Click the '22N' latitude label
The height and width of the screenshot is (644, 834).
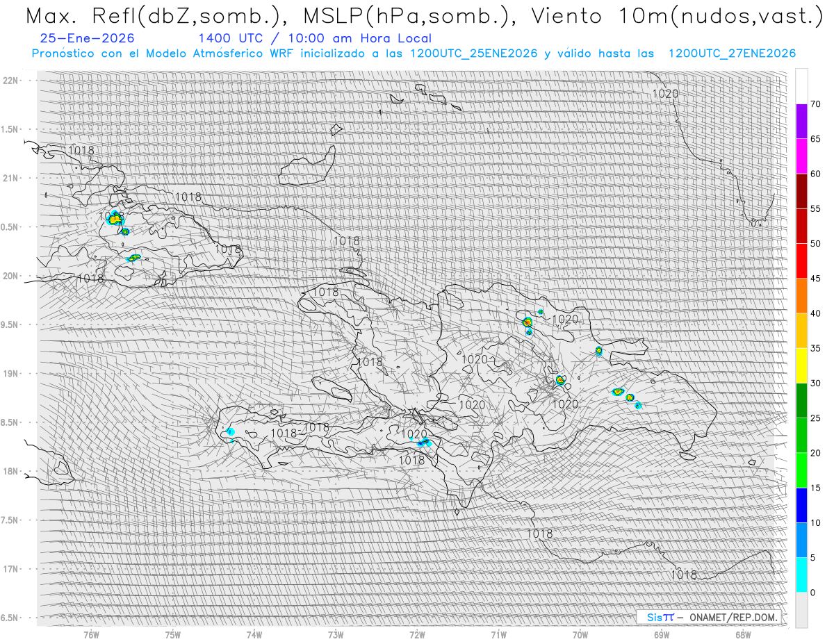tap(10, 81)
